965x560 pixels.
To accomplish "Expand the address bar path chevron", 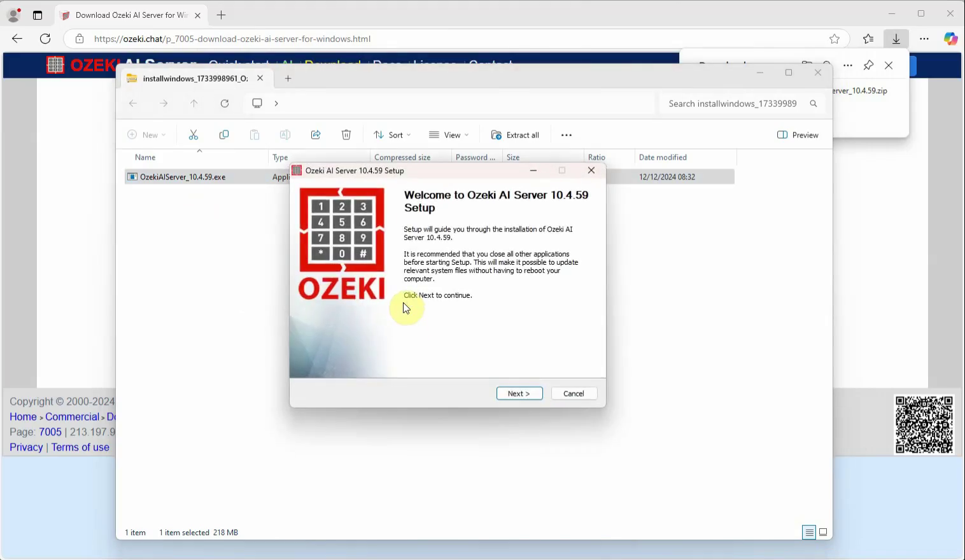I will pos(276,103).
